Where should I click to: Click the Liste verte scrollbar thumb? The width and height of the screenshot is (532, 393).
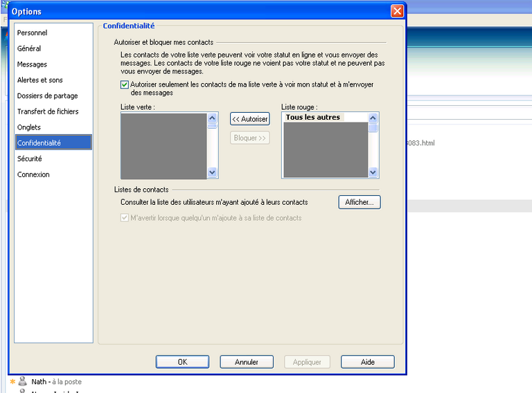(213, 126)
